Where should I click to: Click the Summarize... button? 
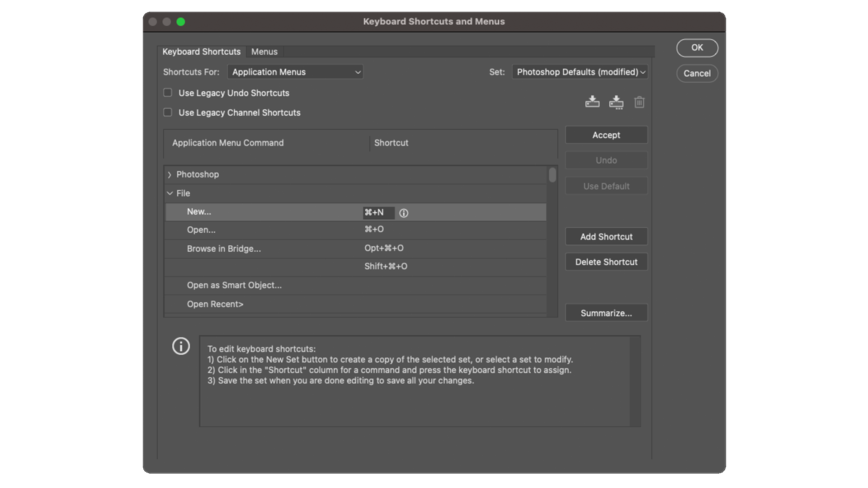tap(606, 313)
